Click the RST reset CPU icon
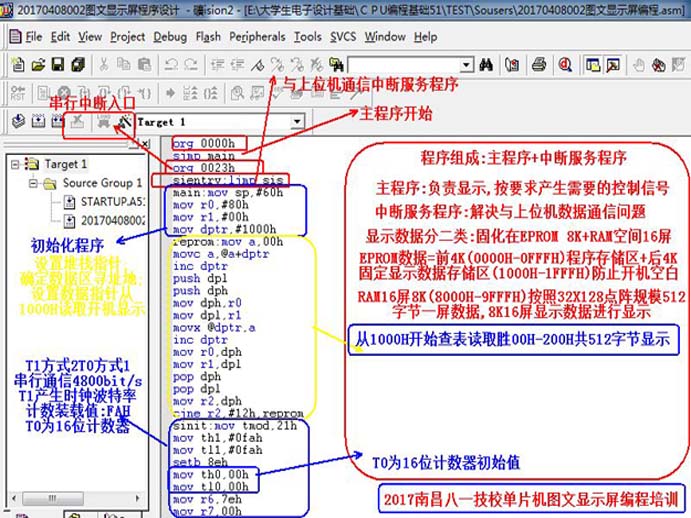The width and height of the screenshot is (691, 518). tap(18, 93)
